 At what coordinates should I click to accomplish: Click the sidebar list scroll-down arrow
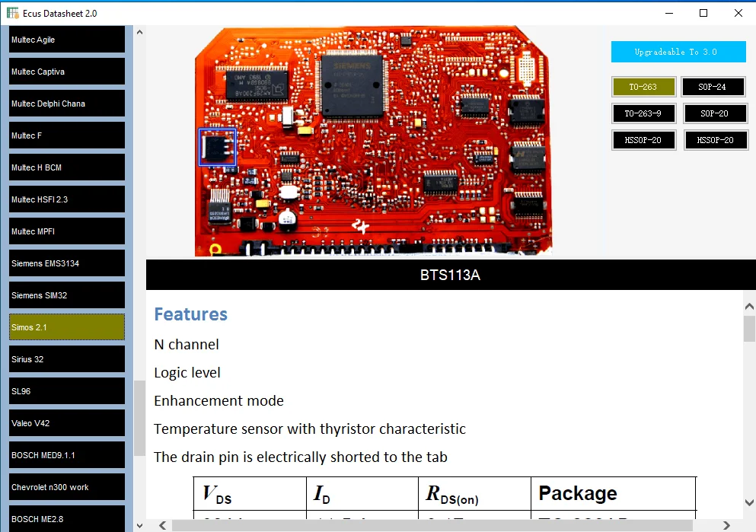pyautogui.click(x=139, y=525)
